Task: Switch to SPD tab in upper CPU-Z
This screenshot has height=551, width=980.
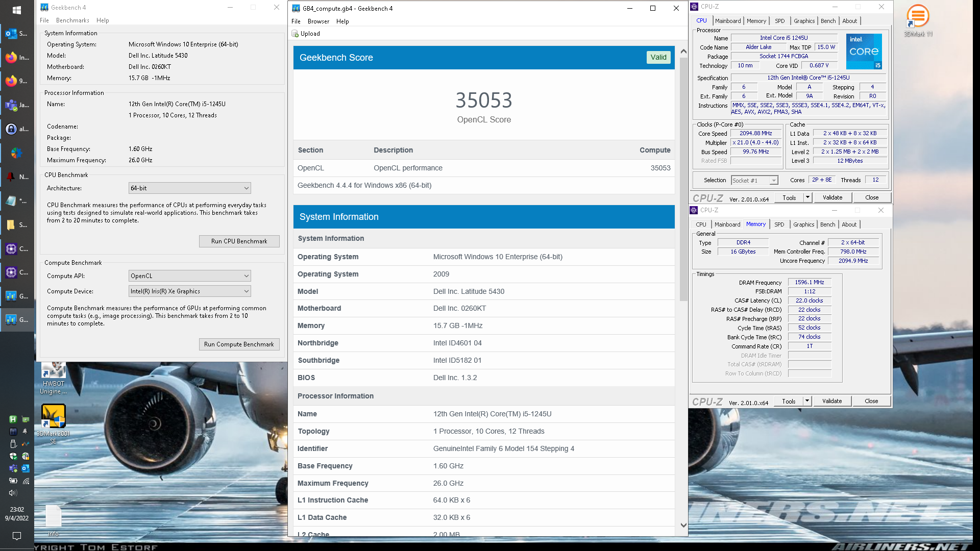Action: pos(780,21)
